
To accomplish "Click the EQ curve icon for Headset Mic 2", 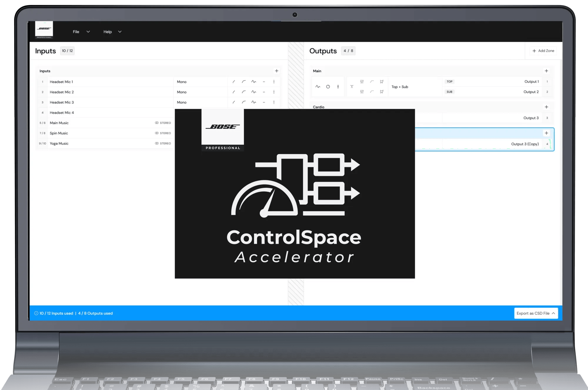I will pos(253,92).
